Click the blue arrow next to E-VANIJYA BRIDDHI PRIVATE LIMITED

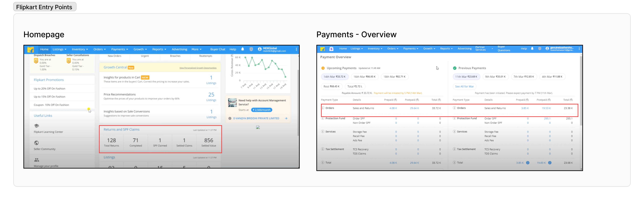(x=286, y=118)
